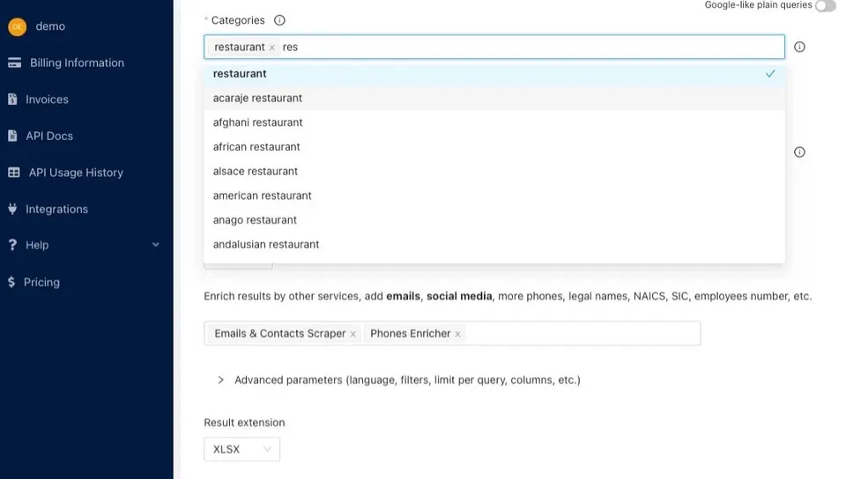Click the Invoices document icon
The height and width of the screenshot is (479, 868).
tap(12, 99)
